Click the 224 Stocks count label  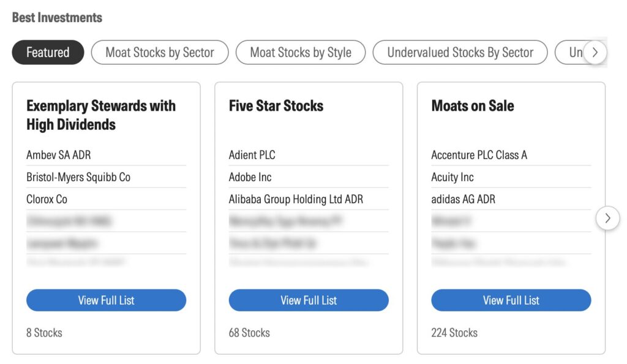coord(454,332)
